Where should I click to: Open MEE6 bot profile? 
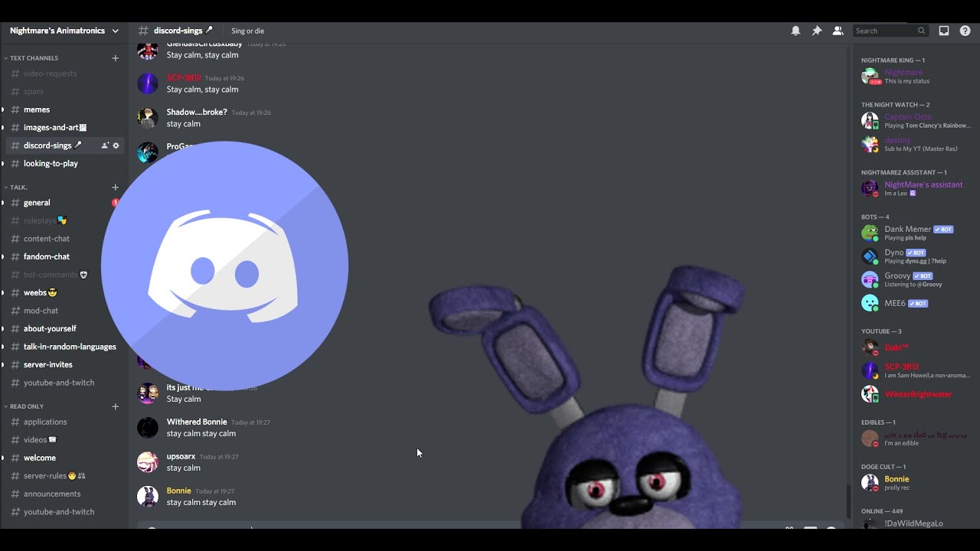pyautogui.click(x=916, y=303)
